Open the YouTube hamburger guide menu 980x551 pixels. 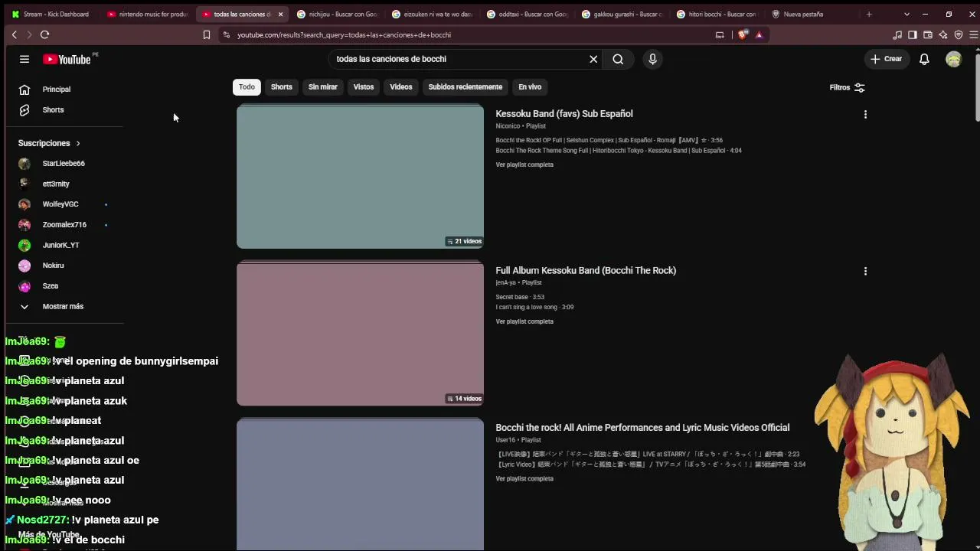click(24, 59)
